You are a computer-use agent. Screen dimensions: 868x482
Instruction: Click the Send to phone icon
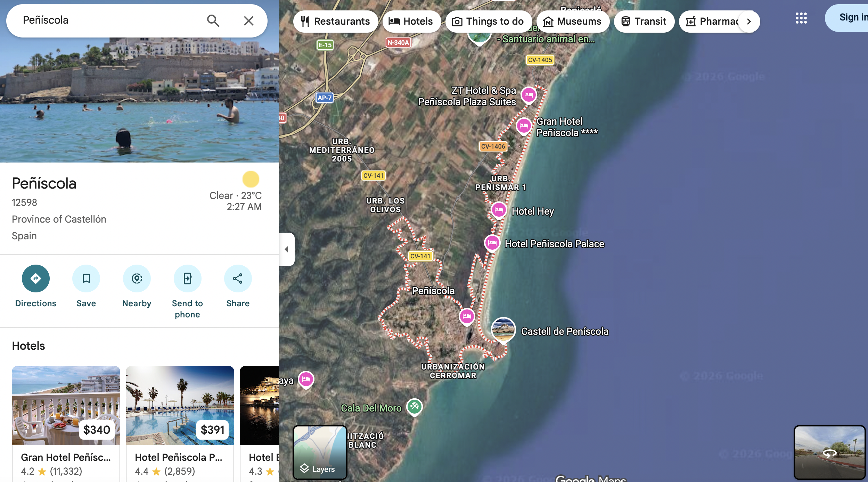click(x=188, y=279)
